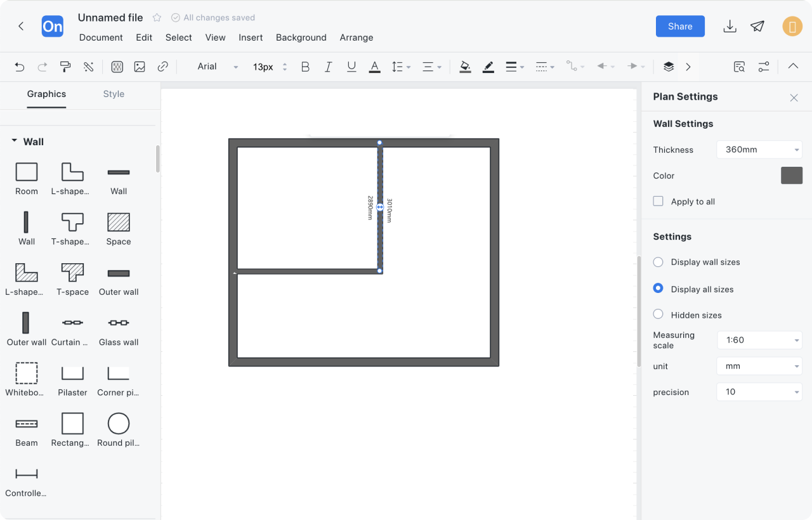Toggle italic text formatting
This screenshot has height=520, width=812.
328,67
